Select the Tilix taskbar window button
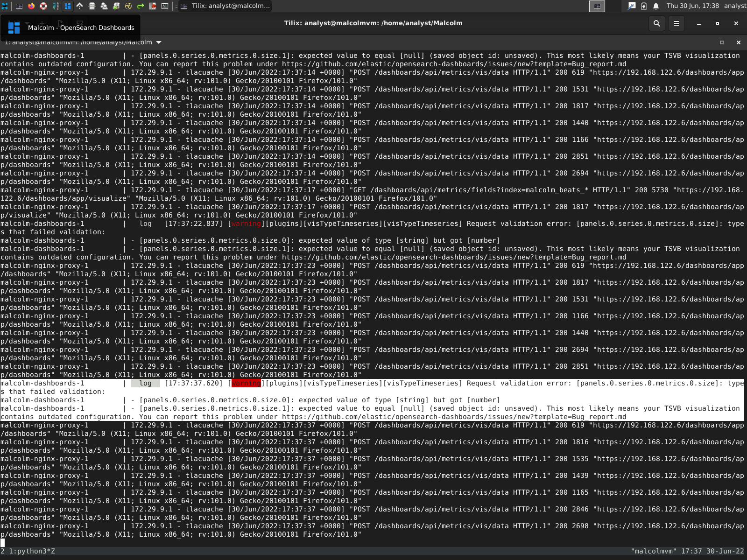 pyautogui.click(x=225, y=6)
